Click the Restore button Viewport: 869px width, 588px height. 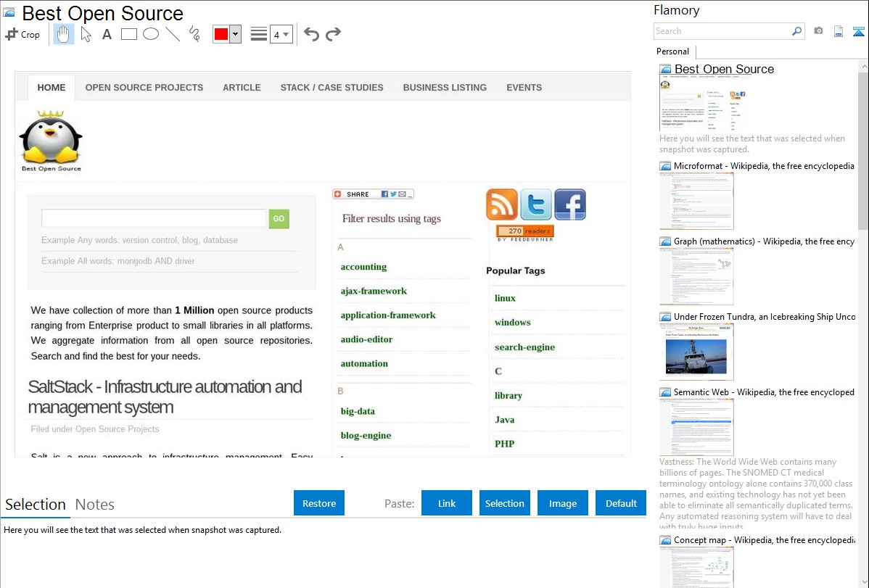(319, 503)
